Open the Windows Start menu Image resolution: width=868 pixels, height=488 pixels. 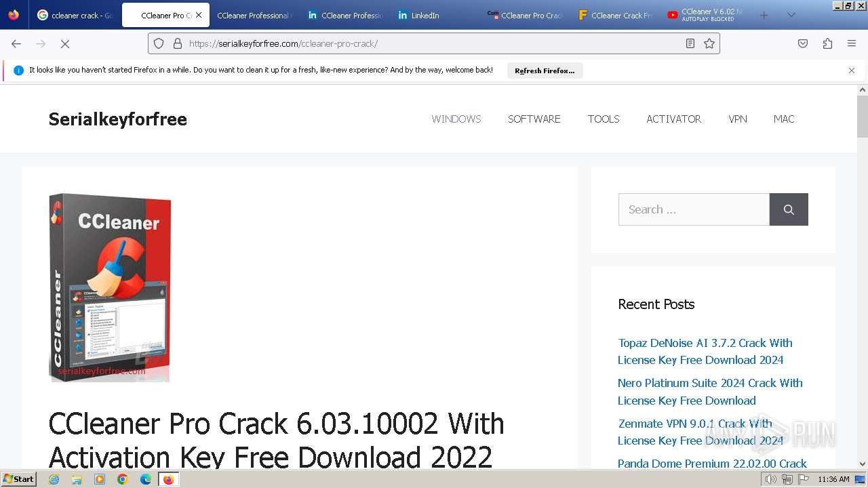point(19,479)
